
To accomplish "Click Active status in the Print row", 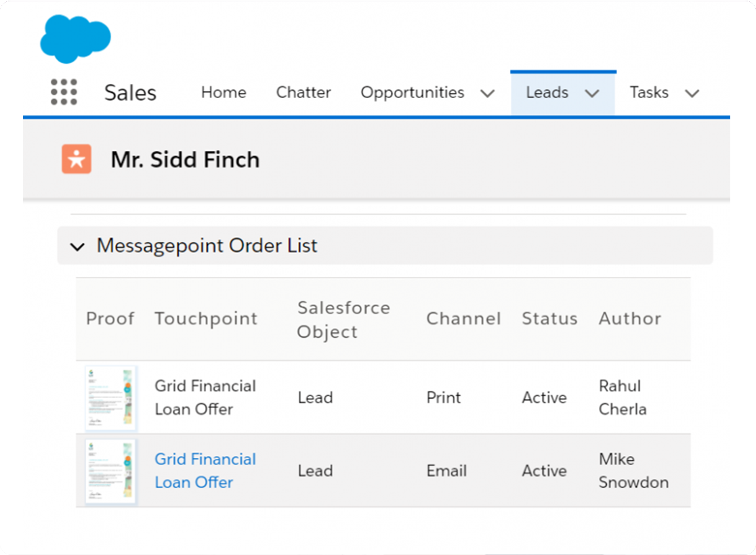I will click(x=544, y=398).
